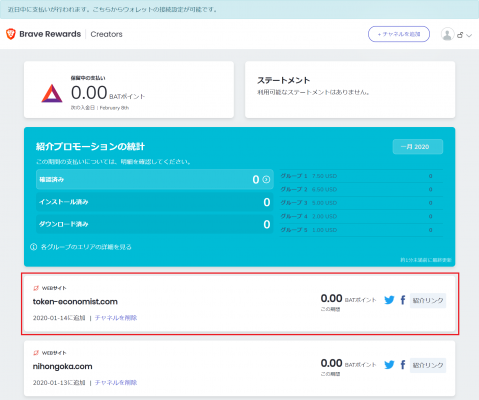Select the token-economist.com channel name
Screen dimensions: 479x400
[75, 302]
